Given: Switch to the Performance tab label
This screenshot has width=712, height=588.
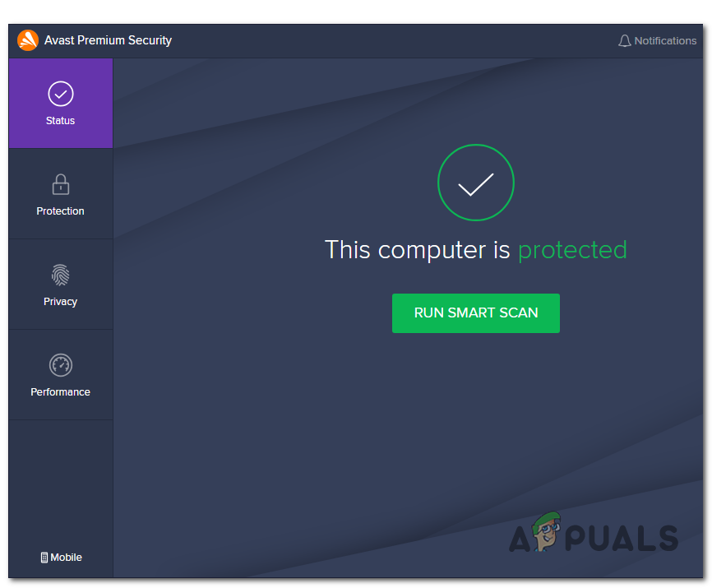Looking at the screenshot, I should click(x=60, y=391).
